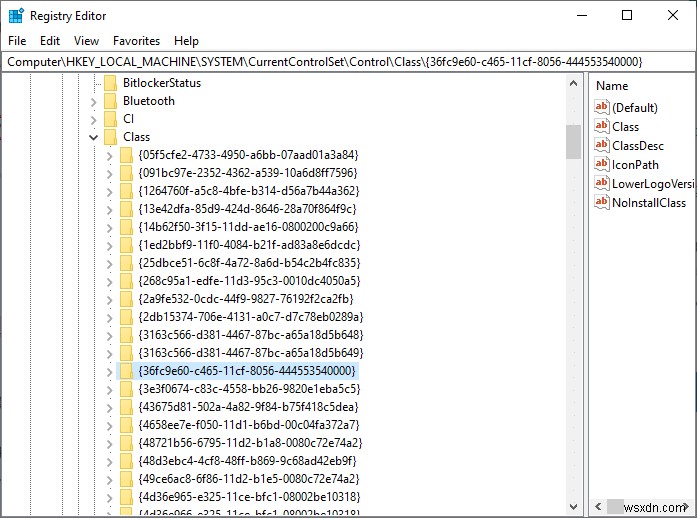The width and height of the screenshot is (697, 518).
Task: Click folder icon of {1ed2bbf9-11f0-4084-b21f-ad83a8e6dcdc}
Action: coord(126,245)
